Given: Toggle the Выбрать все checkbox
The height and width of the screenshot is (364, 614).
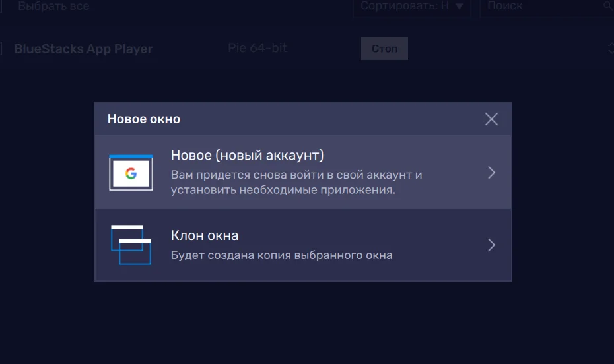Looking at the screenshot, I should tap(2, 7).
